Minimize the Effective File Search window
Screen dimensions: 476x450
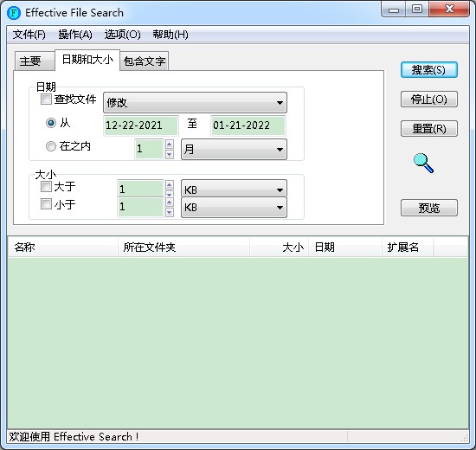(x=394, y=10)
